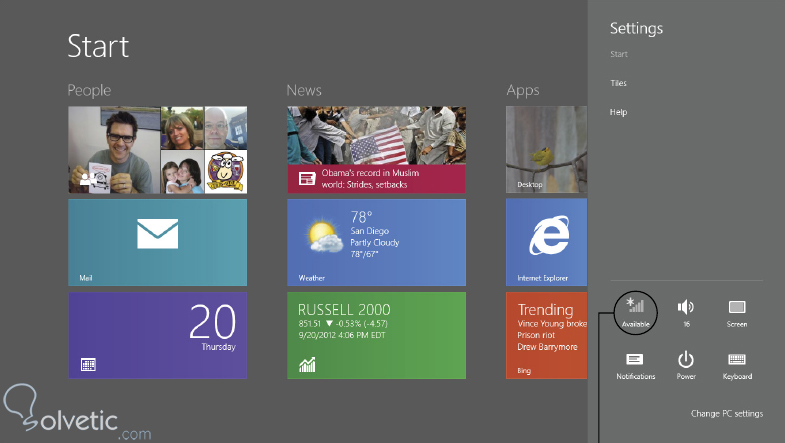Click the People group heading
The image size is (785, 443).
coord(89,91)
